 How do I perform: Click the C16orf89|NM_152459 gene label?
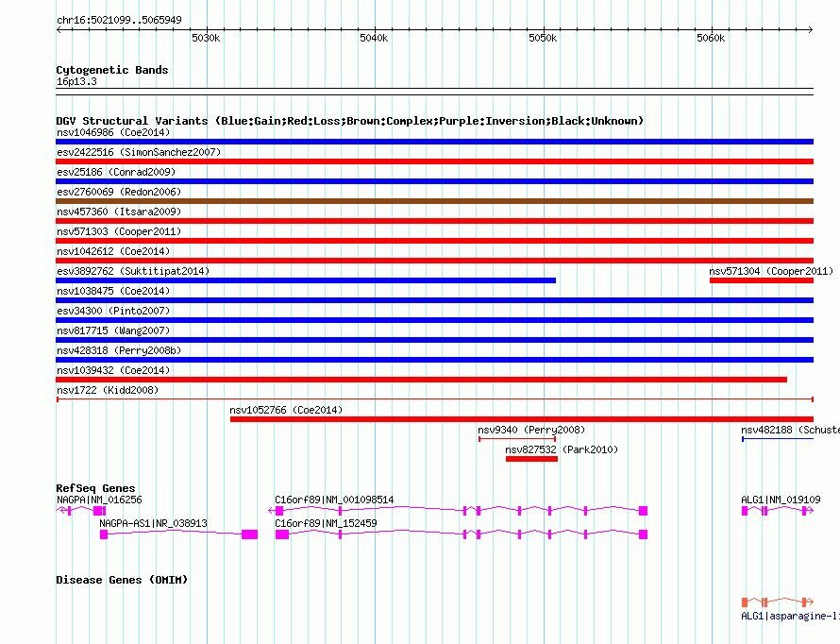point(326,523)
